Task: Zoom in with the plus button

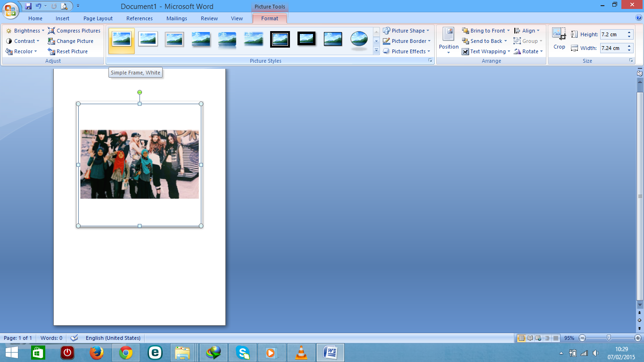Action: pos(638,338)
